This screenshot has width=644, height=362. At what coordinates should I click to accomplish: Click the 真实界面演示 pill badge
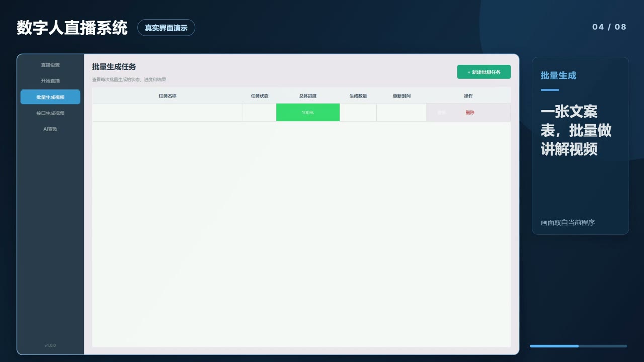coord(166,28)
